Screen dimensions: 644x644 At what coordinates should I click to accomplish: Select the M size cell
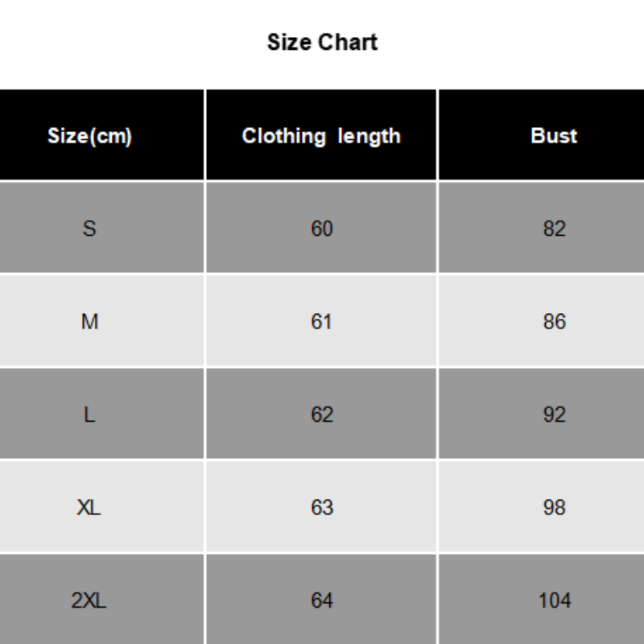click(x=89, y=322)
